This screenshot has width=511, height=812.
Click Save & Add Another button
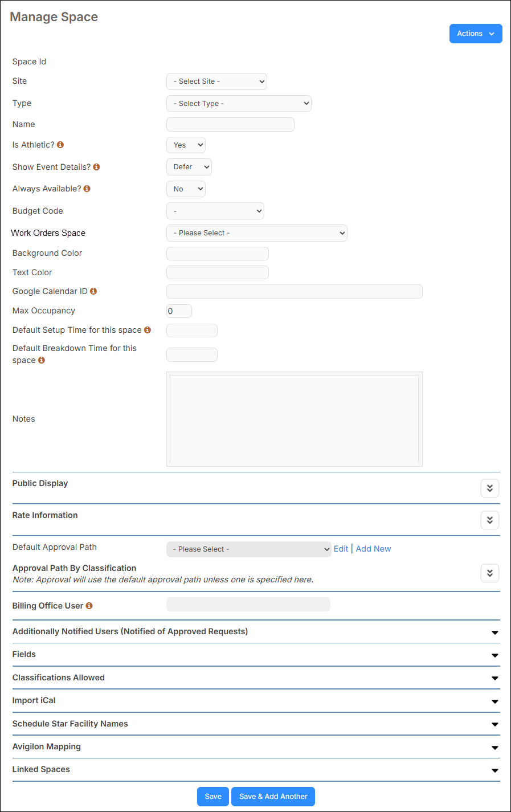(273, 797)
